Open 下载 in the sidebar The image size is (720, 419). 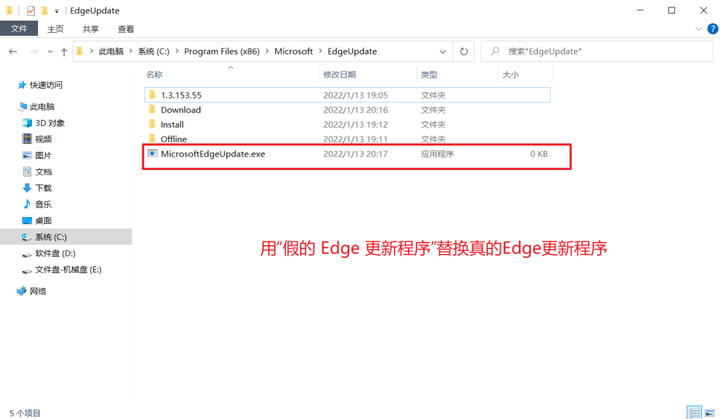coord(43,188)
